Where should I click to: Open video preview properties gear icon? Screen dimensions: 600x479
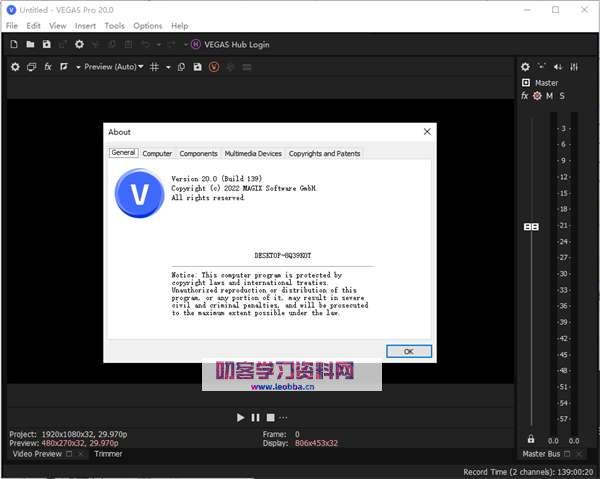pos(15,67)
